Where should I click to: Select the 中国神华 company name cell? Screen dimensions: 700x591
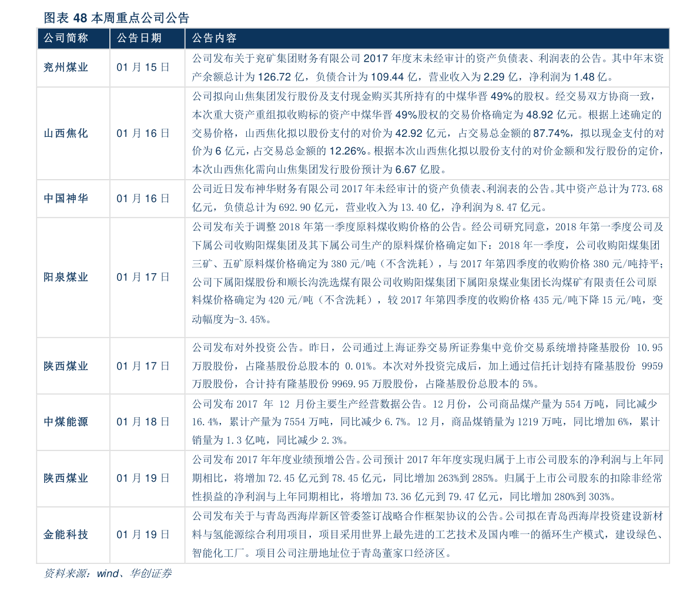tap(66, 199)
